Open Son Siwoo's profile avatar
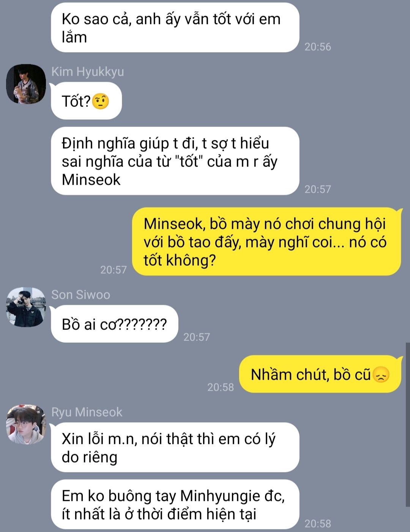The width and height of the screenshot is (410, 532). coord(26,307)
